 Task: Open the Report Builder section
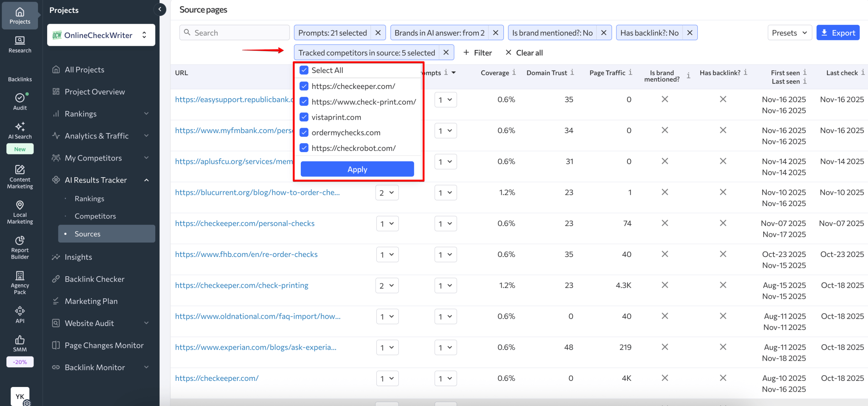tap(20, 247)
